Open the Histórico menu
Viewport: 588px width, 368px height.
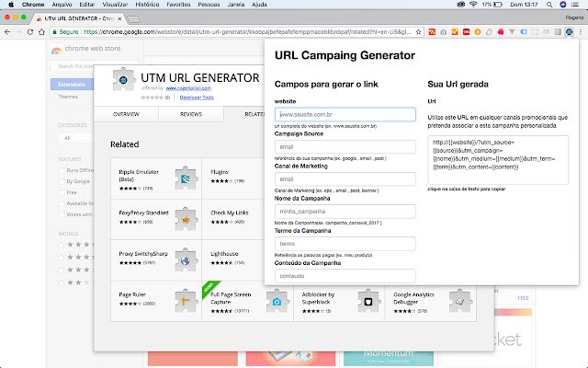[x=147, y=5]
